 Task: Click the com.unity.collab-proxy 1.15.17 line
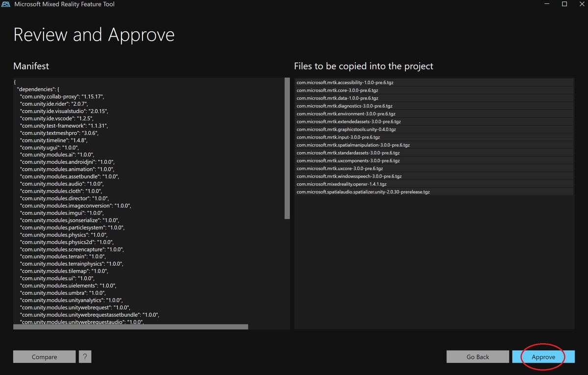pos(62,96)
